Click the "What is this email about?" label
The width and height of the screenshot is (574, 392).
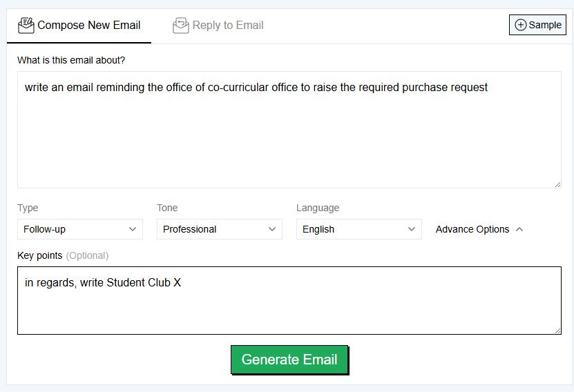(71, 60)
